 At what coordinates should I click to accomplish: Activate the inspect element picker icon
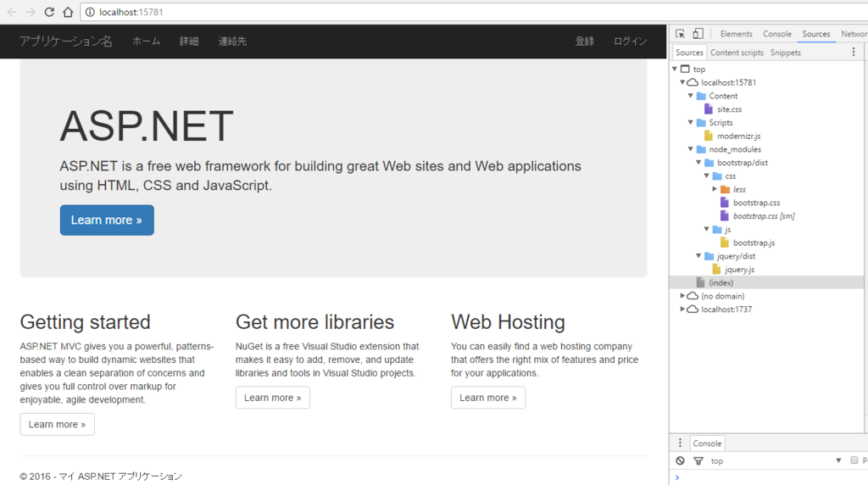pyautogui.click(x=681, y=34)
